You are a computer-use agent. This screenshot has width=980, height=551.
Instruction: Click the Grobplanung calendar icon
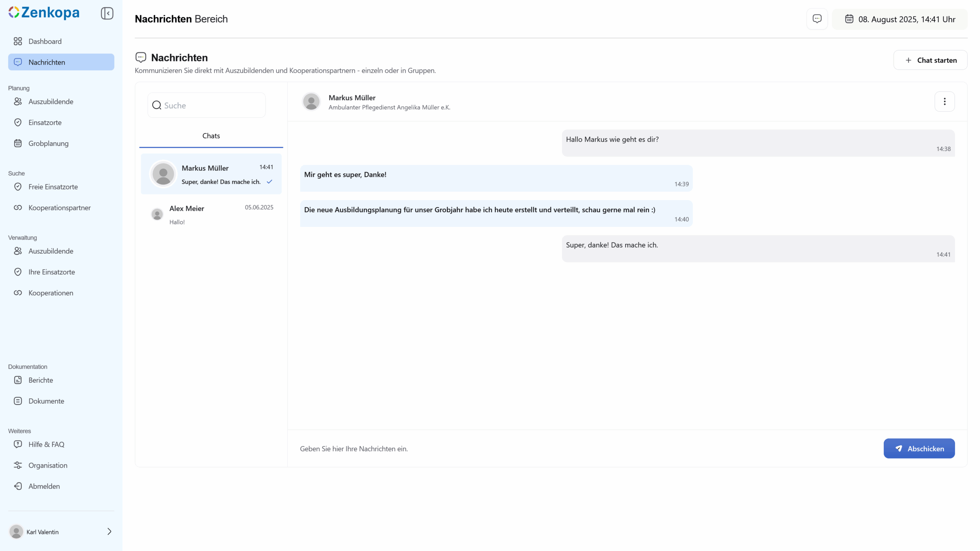click(x=18, y=143)
